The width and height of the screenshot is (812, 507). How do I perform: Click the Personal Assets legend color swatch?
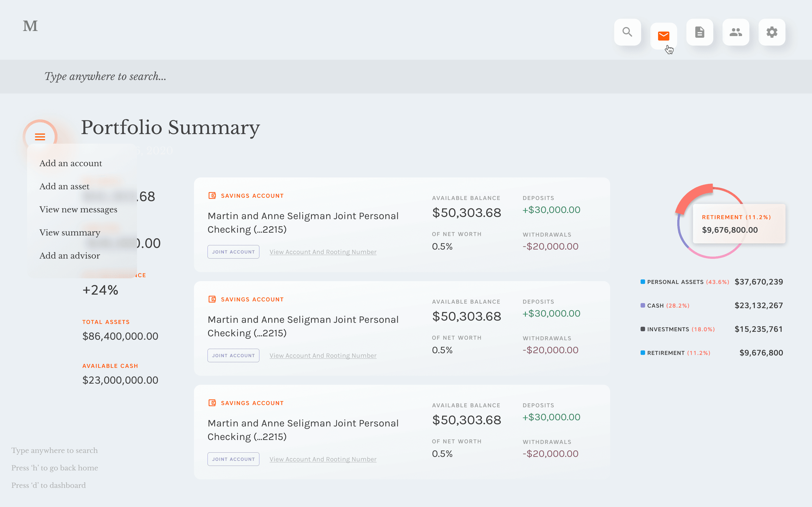[x=643, y=282]
